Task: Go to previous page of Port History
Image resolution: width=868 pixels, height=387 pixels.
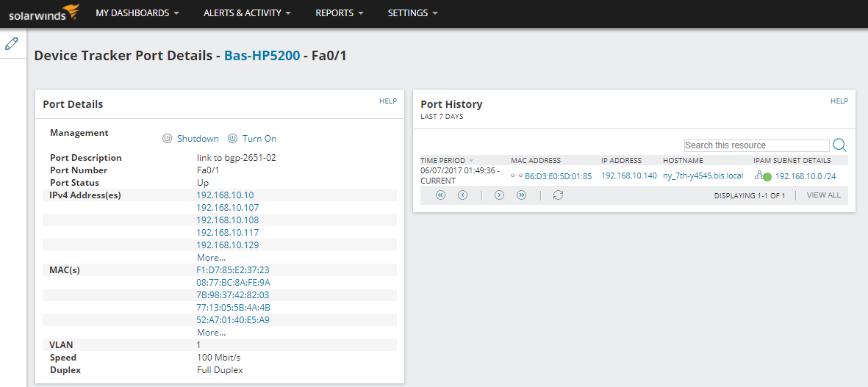Action: point(462,195)
